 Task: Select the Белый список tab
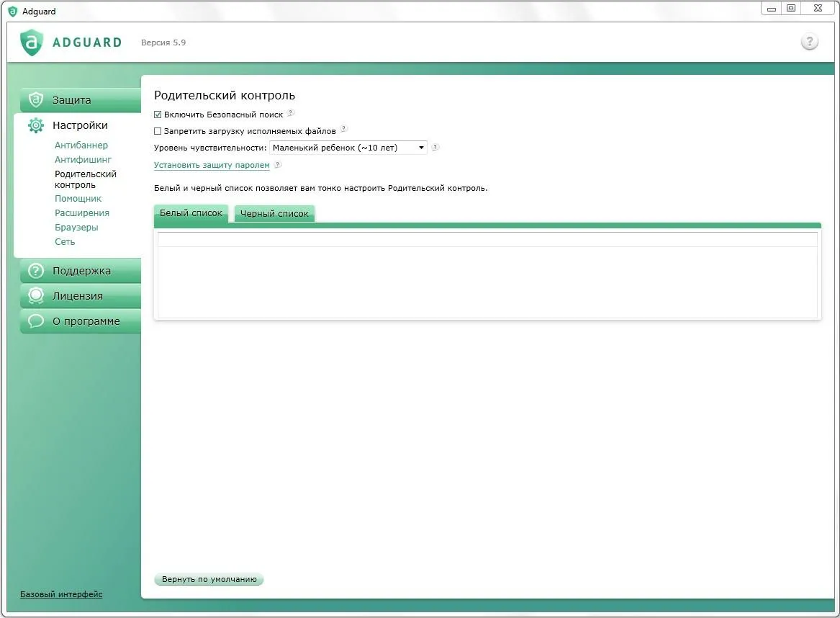191,213
